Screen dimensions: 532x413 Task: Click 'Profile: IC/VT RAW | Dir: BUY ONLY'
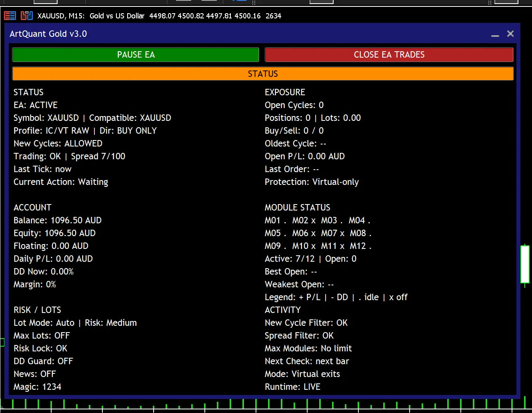[85, 130]
